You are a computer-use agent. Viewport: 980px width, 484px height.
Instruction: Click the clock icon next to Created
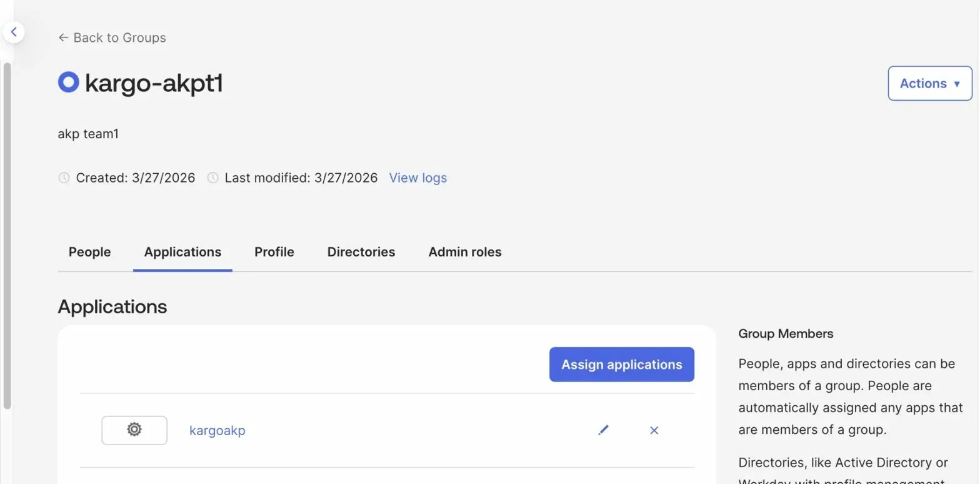point(64,178)
